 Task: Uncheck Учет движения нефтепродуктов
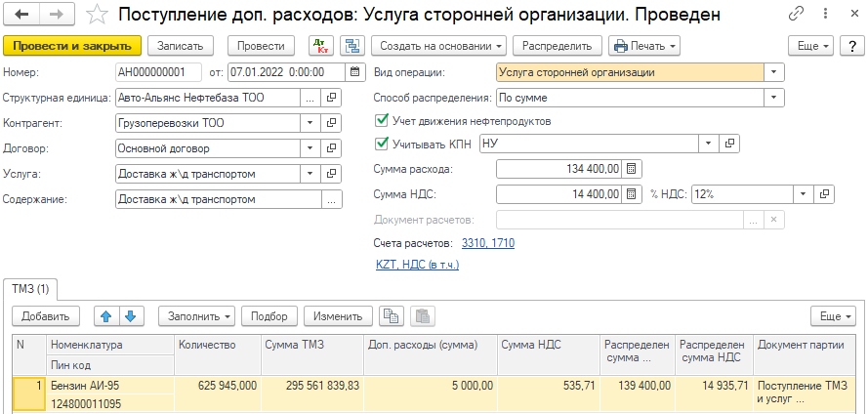pos(382,121)
